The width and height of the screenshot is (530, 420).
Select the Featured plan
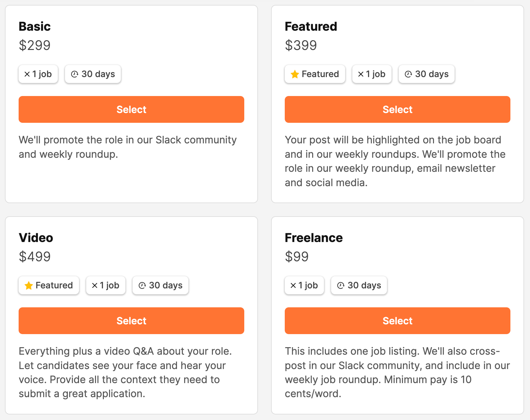coord(397,109)
